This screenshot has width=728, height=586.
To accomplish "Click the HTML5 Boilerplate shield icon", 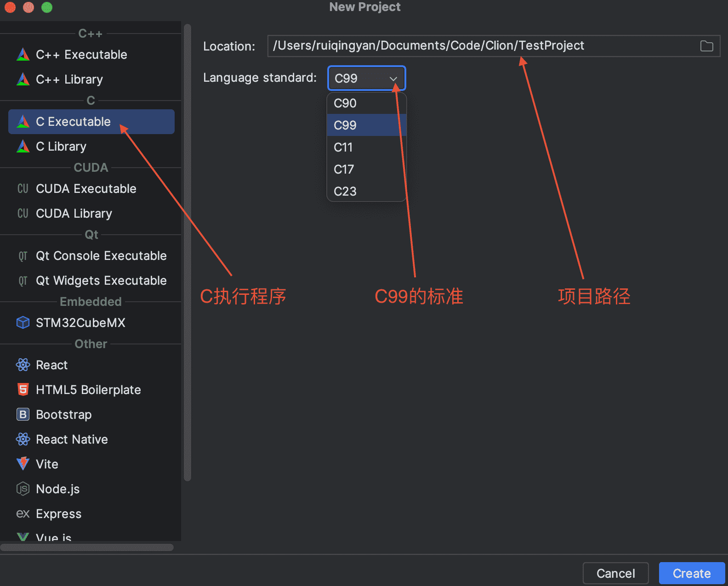I will pyautogui.click(x=23, y=390).
